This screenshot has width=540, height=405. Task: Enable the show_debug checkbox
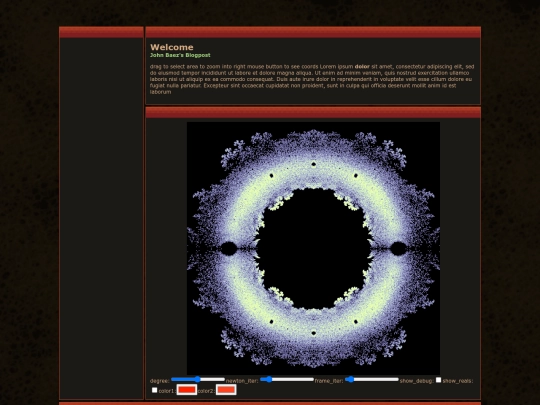click(438, 380)
